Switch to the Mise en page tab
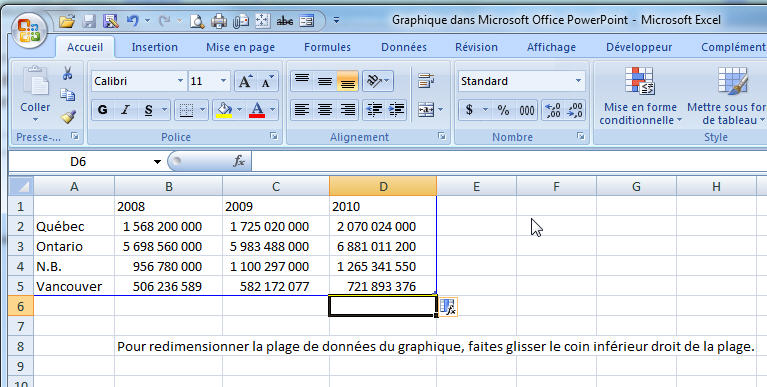Viewport: 767px width, 387px height. pyautogui.click(x=240, y=47)
